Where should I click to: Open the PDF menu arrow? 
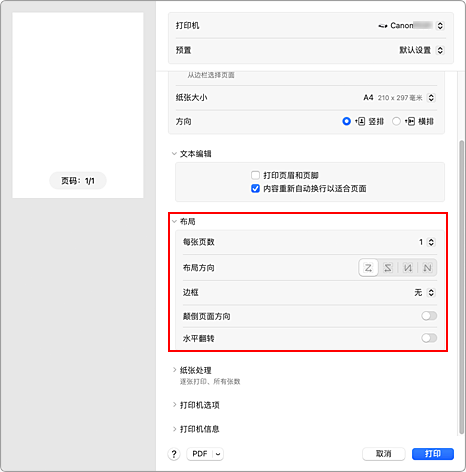tap(218, 454)
